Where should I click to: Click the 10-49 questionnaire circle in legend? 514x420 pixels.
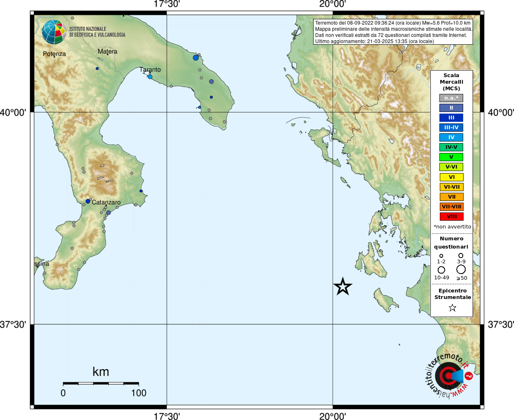[x=441, y=270]
